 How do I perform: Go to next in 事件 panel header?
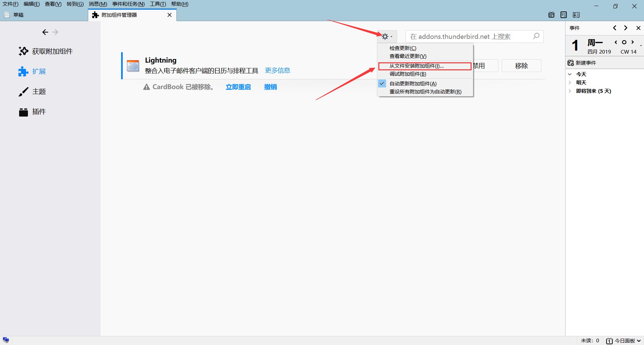coord(626,28)
